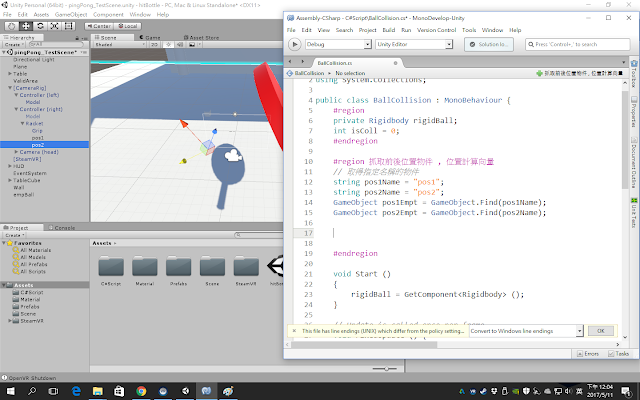The image size is (640, 400).
Task: Open the Unit Tests side panel
Action: (x=634, y=213)
